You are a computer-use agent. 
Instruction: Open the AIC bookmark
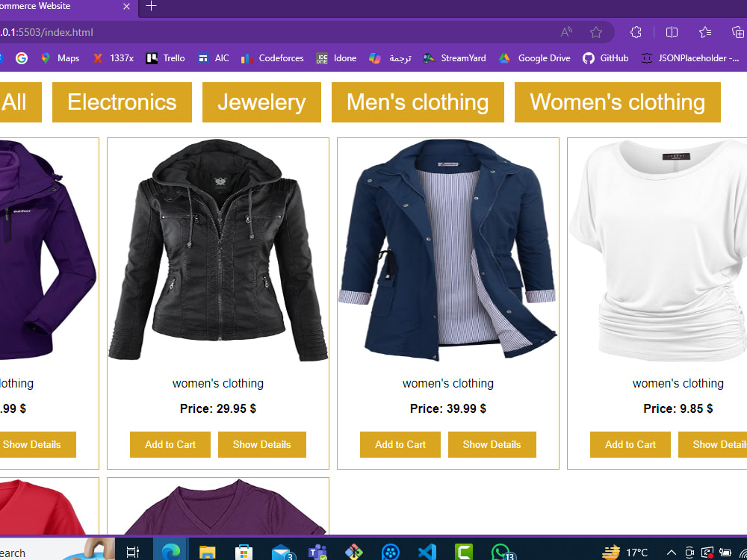pos(214,58)
